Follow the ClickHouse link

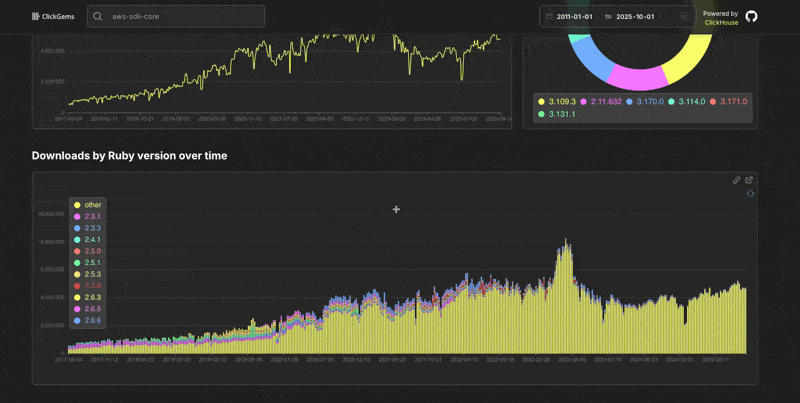(x=721, y=22)
